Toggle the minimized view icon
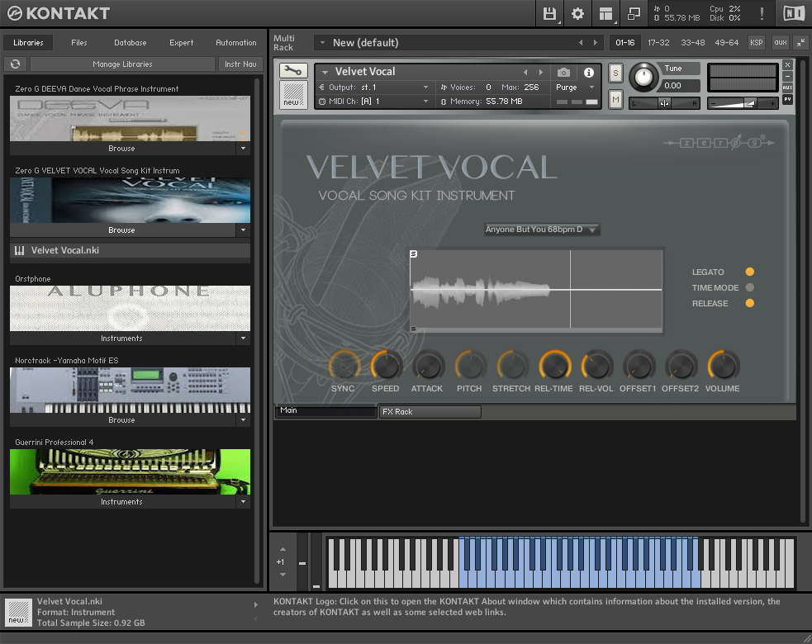Image resolution: width=812 pixels, height=644 pixels. (x=634, y=13)
